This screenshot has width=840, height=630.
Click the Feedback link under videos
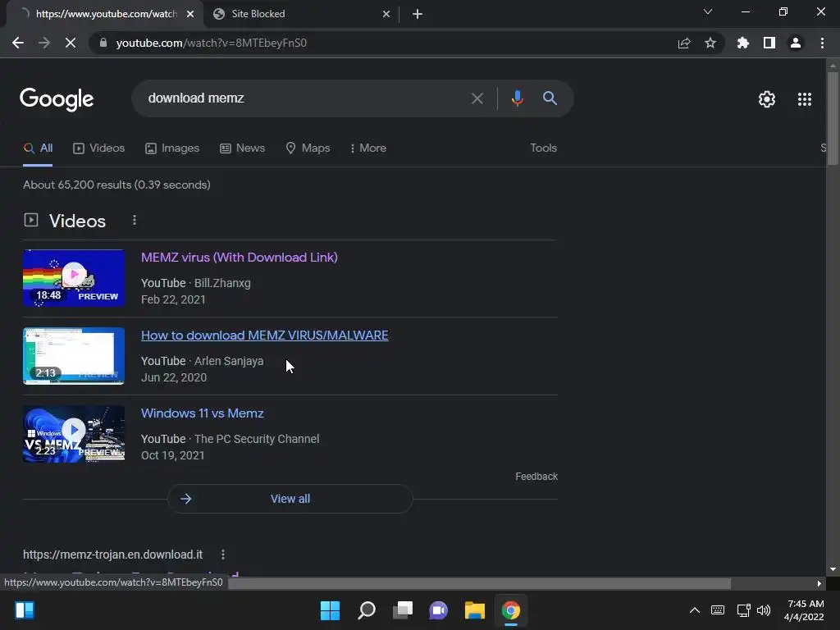click(x=536, y=477)
